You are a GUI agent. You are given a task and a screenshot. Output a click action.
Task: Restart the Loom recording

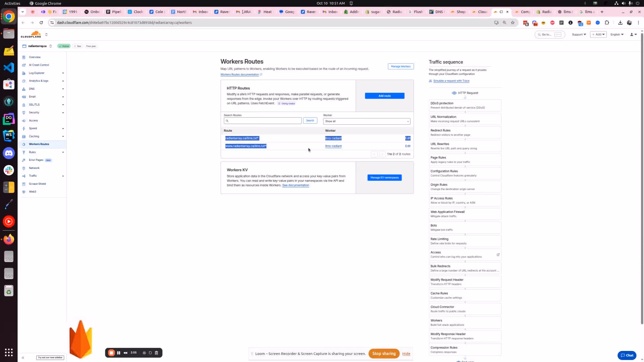[x=150, y=353]
